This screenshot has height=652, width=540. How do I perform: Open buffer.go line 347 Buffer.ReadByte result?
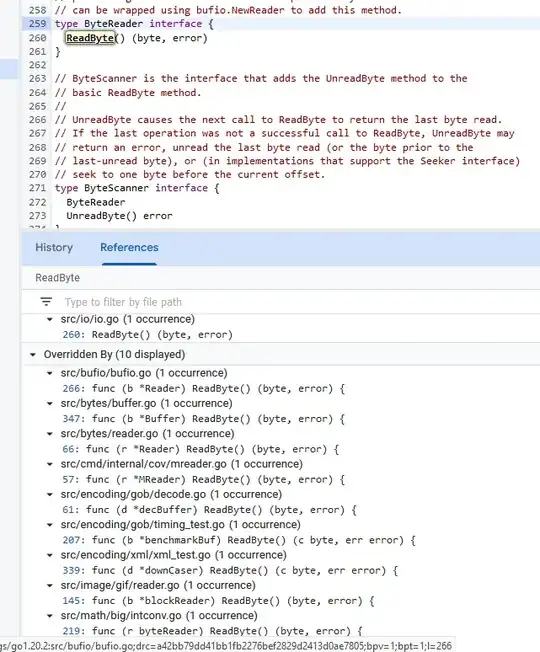[x=204, y=419]
